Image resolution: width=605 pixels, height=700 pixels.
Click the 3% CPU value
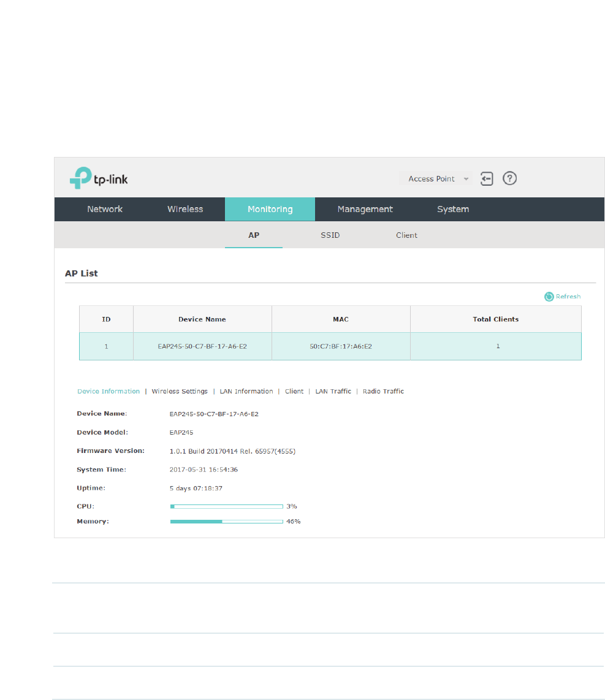click(292, 506)
